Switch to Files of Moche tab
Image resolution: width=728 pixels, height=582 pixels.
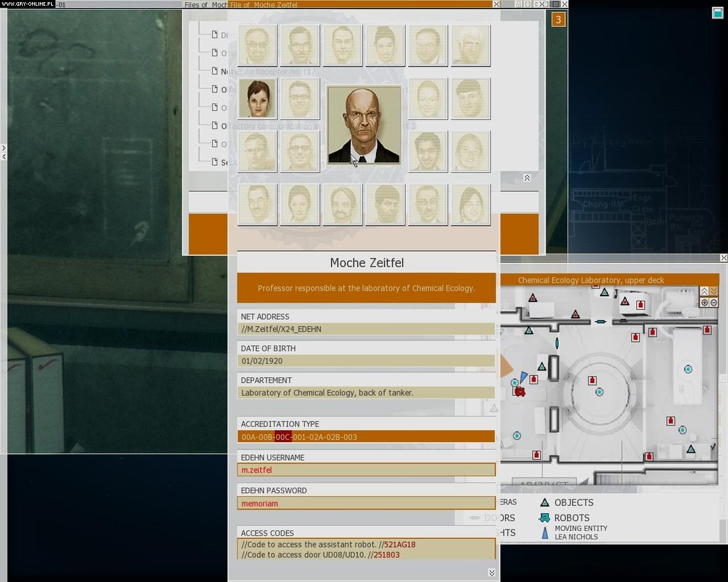tap(206, 5)
